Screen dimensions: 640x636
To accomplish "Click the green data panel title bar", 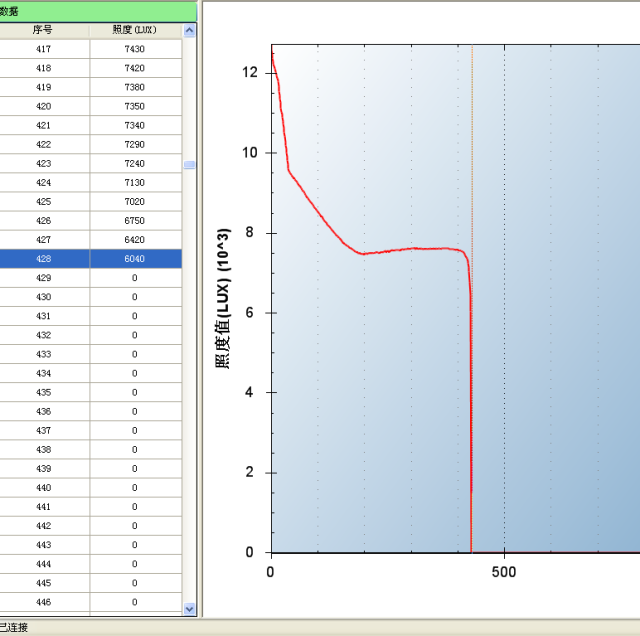I will pos(98,11).
